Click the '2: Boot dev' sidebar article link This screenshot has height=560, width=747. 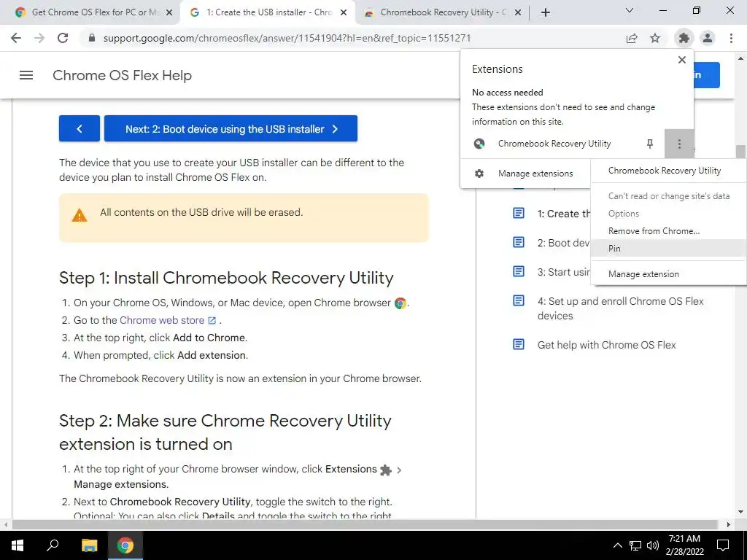tap(564, 243)
